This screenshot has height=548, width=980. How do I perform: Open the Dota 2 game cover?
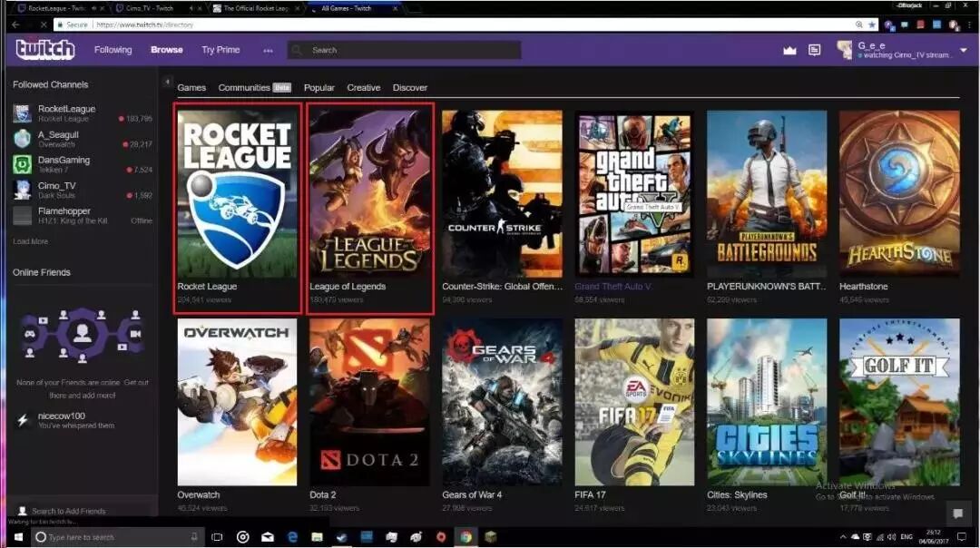[370, 402]
